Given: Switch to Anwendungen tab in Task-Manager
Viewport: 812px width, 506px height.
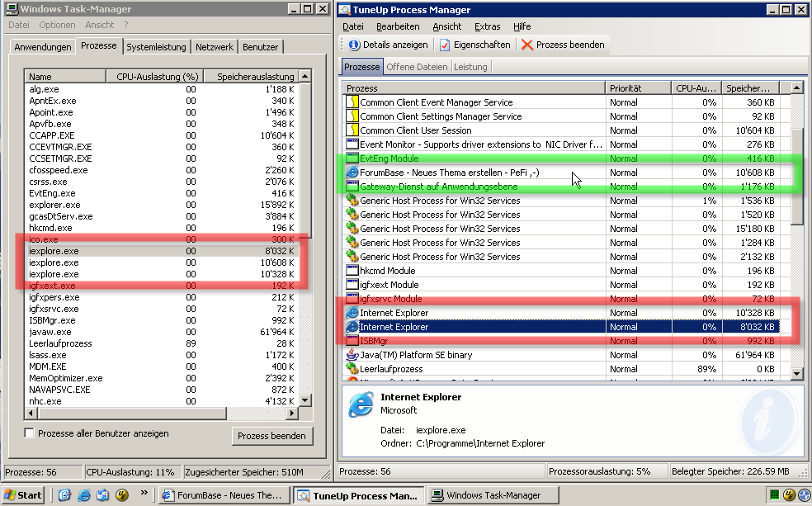Looking at the screenshot, I should tap(42, 46).
